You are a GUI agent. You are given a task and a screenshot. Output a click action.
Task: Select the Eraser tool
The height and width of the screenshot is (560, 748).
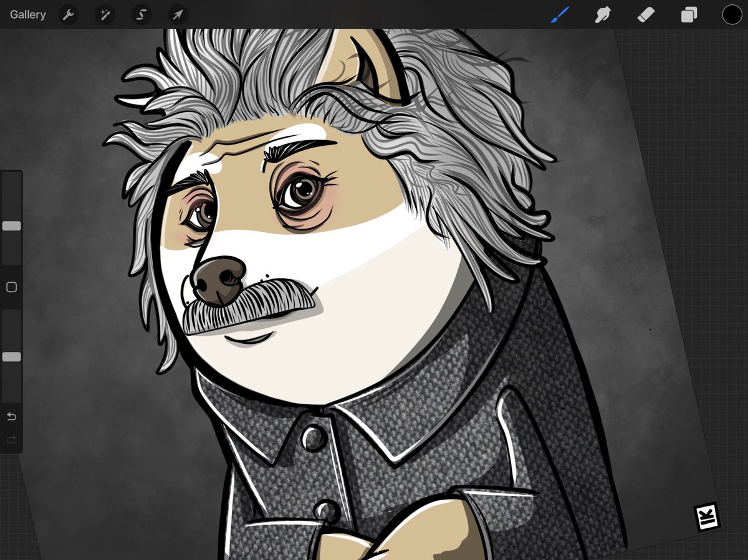pyautogui.click(x=646, y=14)
